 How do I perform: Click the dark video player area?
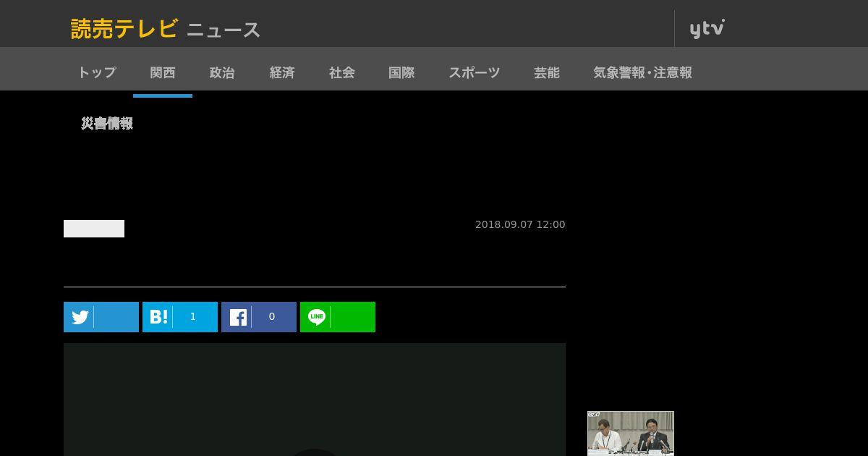point(315,400)
